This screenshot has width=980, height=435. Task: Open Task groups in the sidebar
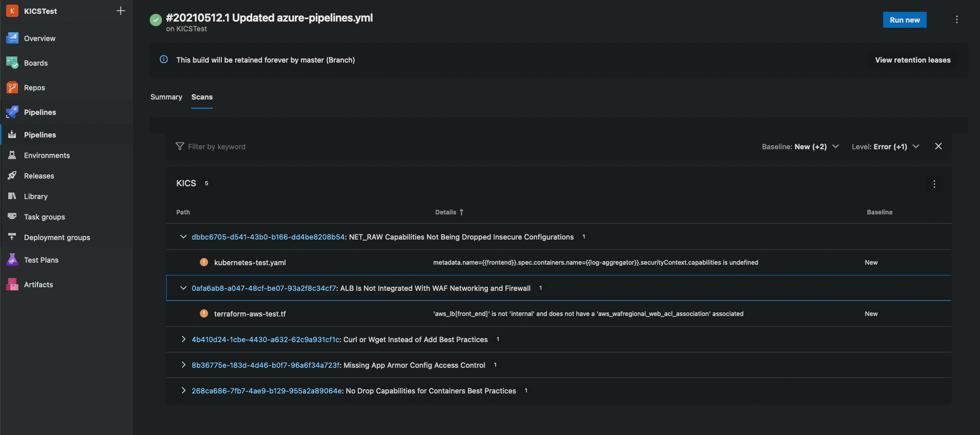tap(45, 217)
